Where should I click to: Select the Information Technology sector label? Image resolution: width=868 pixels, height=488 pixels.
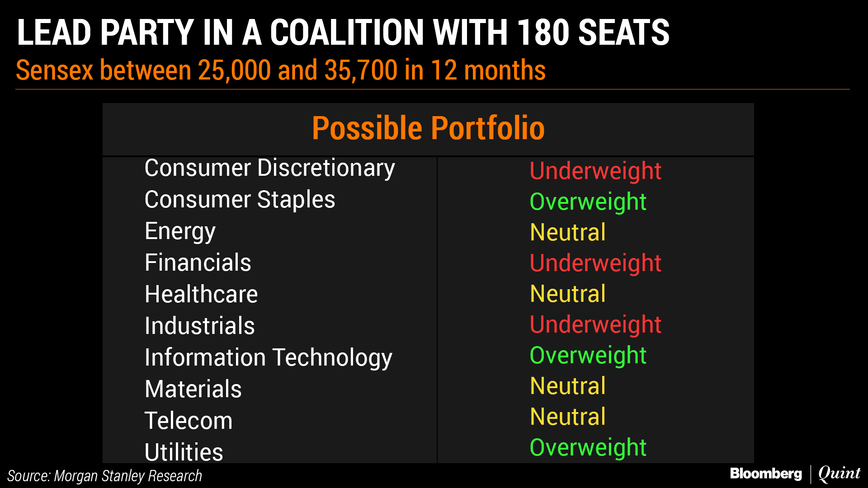coord(269,357)
